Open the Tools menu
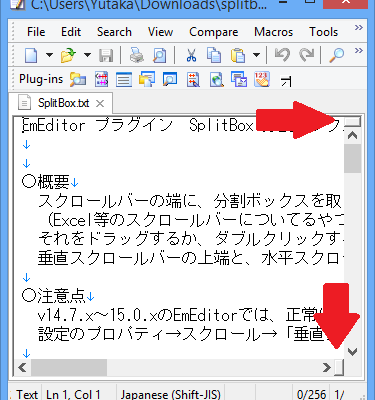The height and width of the screenshot is (400, 375). 324,32
